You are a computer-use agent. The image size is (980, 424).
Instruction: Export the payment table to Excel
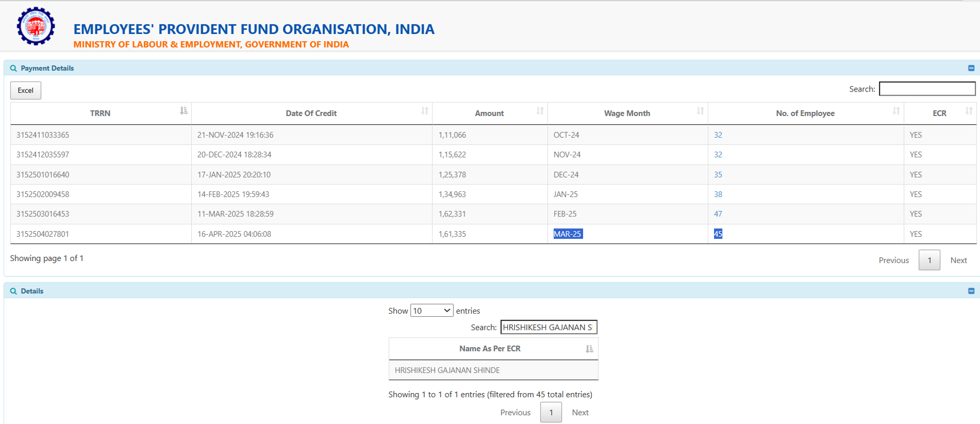26,90
